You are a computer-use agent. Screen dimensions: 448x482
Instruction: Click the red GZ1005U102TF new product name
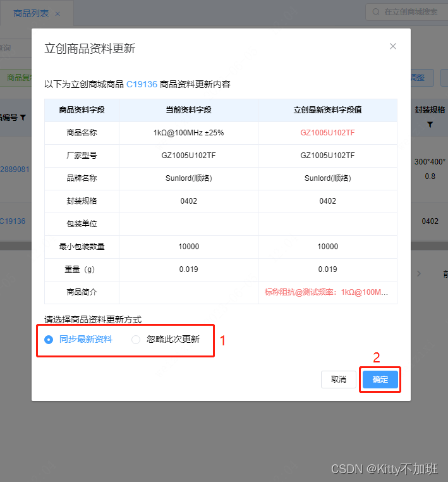(x=327, y=133)
